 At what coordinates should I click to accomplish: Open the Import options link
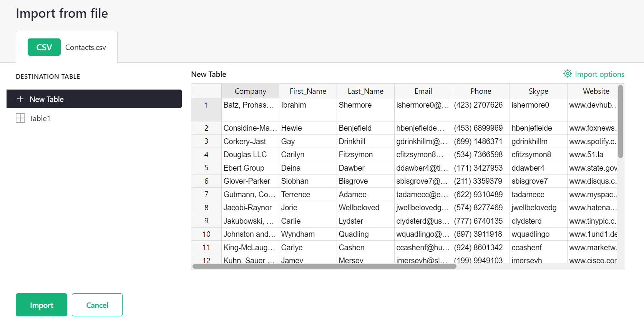click(599, 74)
